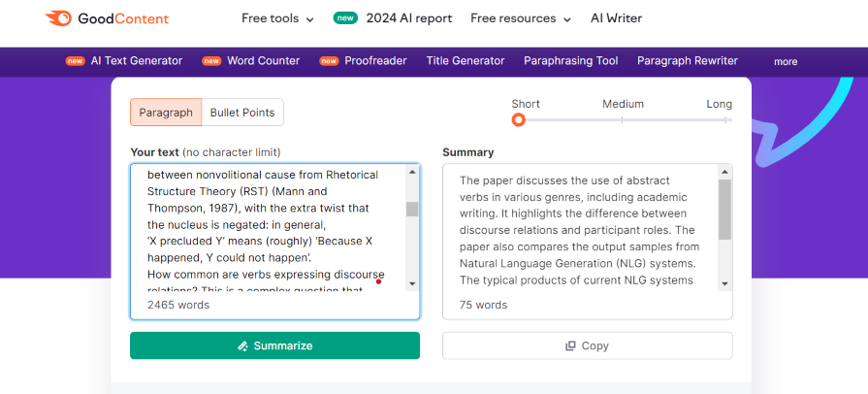Click the copy icon in Copy button
This screenshot has height=394, width=868.
pyautogui.click(x=570, y=346)
